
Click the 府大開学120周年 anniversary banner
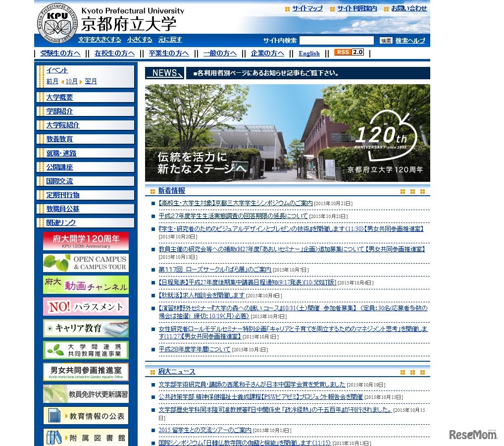[x=85, y=241]
